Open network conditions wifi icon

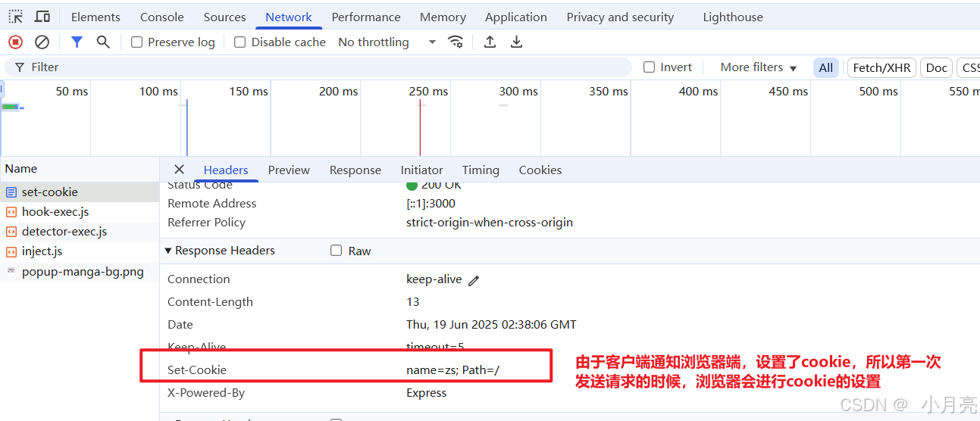click(x=456, y=42)
